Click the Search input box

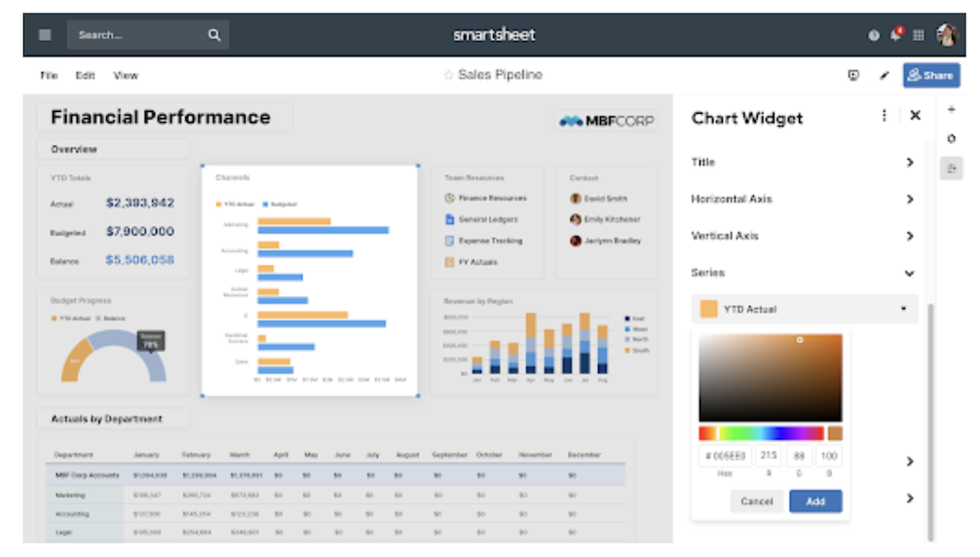(147, 35)
